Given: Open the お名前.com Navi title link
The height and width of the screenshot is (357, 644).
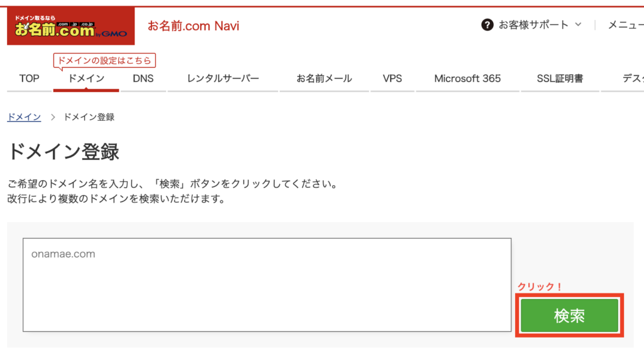Looking at the screenshot, I should (193, 26).
